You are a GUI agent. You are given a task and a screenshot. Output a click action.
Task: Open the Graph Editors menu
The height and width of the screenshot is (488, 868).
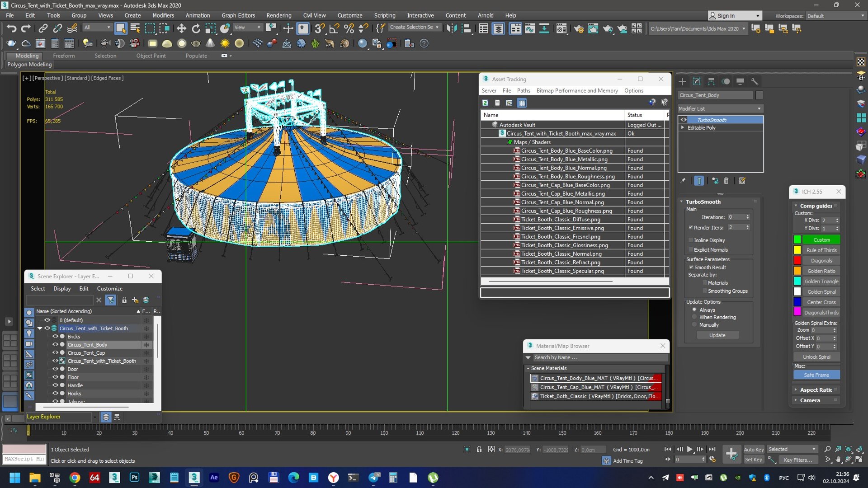coord(238,15)
